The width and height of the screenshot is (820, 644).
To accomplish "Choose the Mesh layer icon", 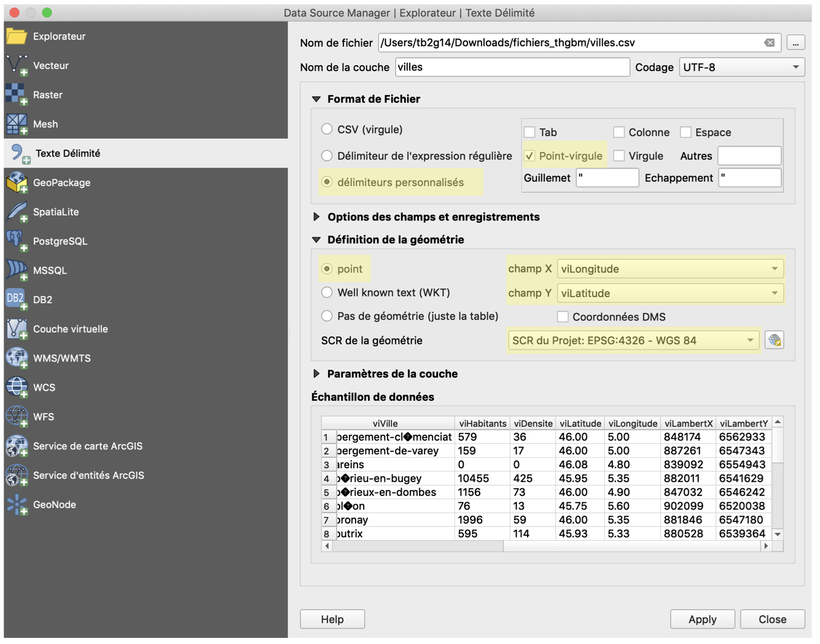I will click(x=17, y=124).
